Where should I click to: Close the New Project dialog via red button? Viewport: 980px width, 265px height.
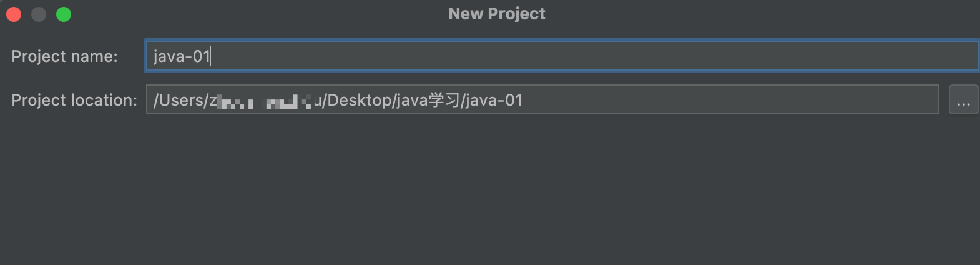point(14,14)
